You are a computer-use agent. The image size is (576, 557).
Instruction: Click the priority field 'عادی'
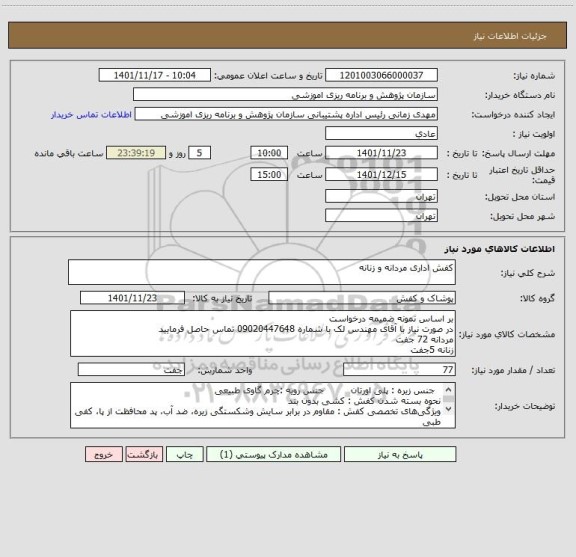point(381,133)
